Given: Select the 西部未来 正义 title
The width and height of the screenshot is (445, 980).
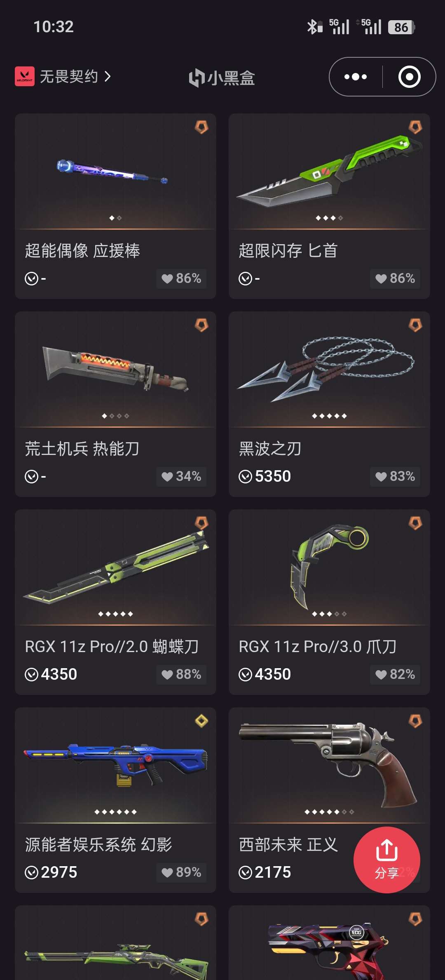Looking at the screenshot, I should coord(288,844).
